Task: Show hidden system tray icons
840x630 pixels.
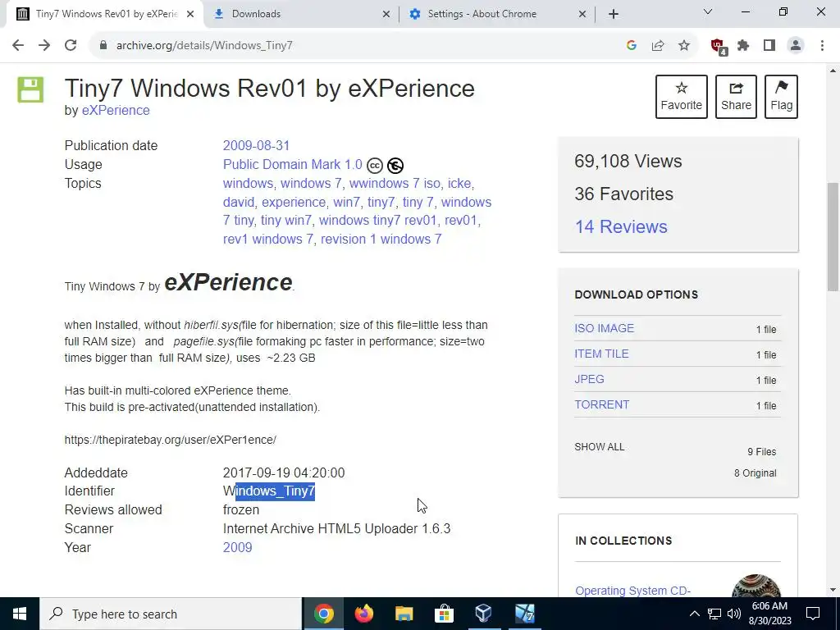Action: [x=694, y=614]
